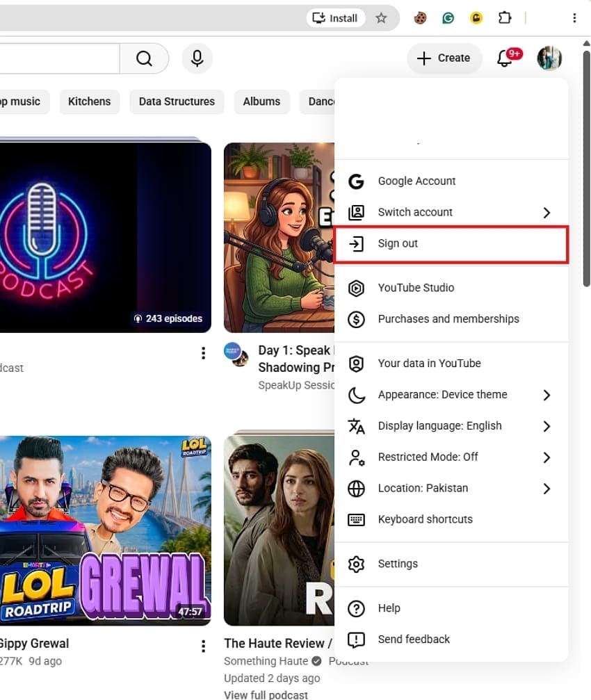The width and height of the screenshot is (591, 700).
Task: Open Keyboard shortcuts
Action: click(x=451, y=520)
